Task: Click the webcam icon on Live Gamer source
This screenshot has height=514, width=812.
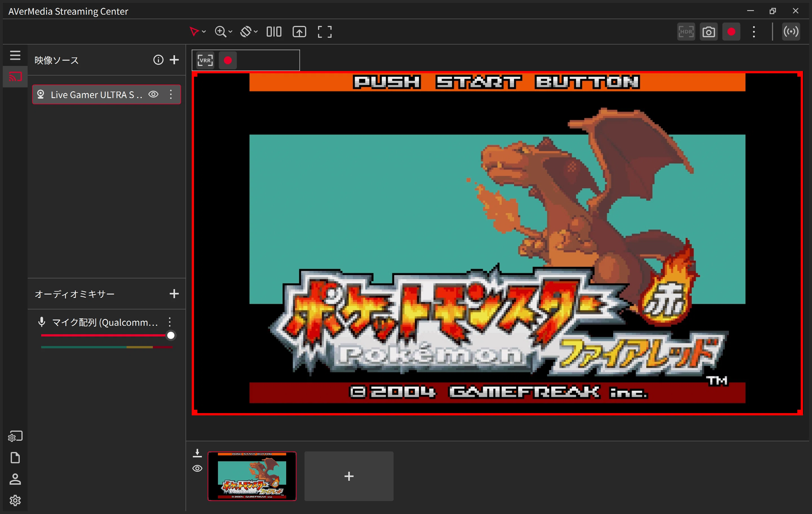Action: point(41,94)
